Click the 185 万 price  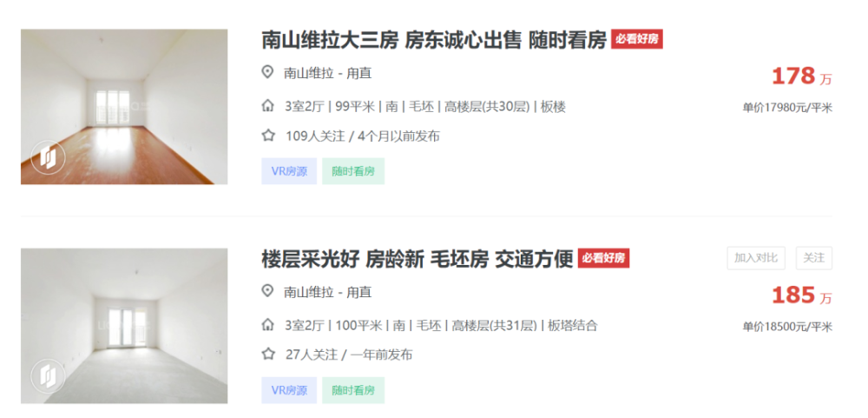[x=801, y=295]
